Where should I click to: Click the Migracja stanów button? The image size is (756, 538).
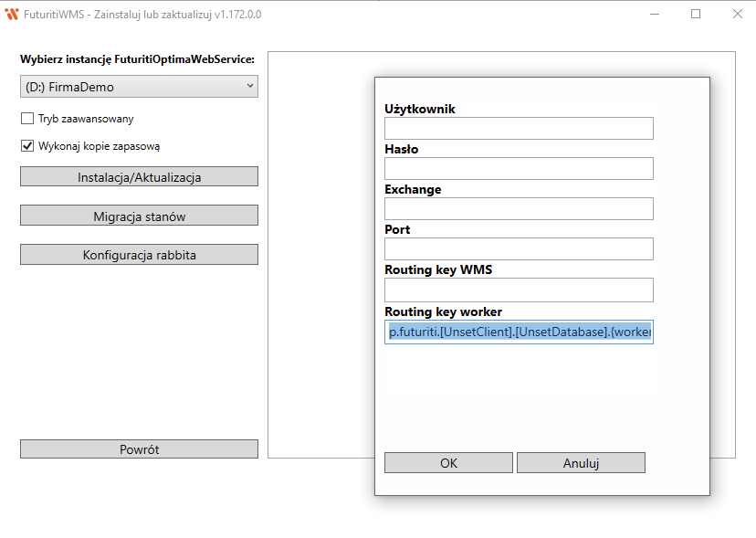click(139, 216)
